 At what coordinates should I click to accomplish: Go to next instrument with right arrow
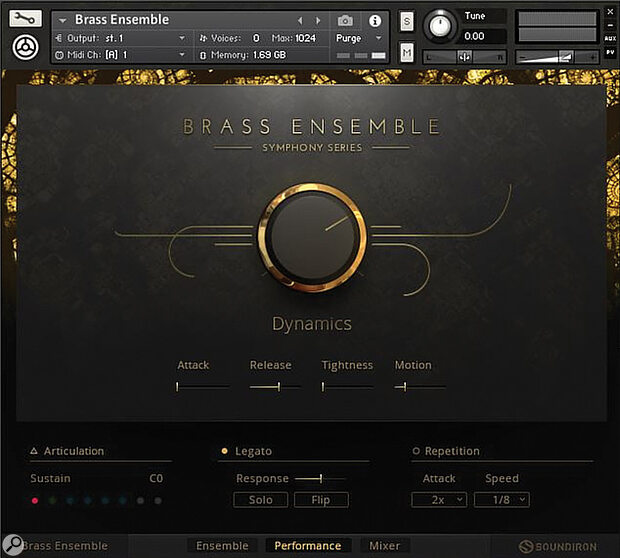(x=318, y=20)
